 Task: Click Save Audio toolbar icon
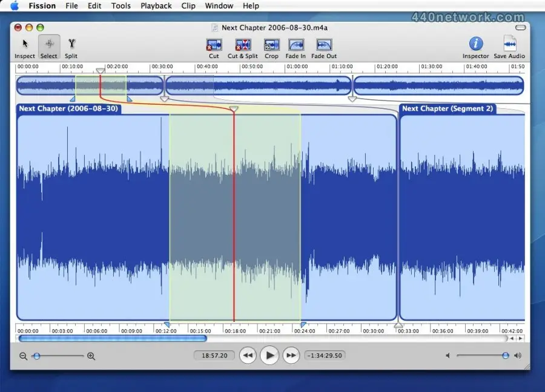pos(509,44)
